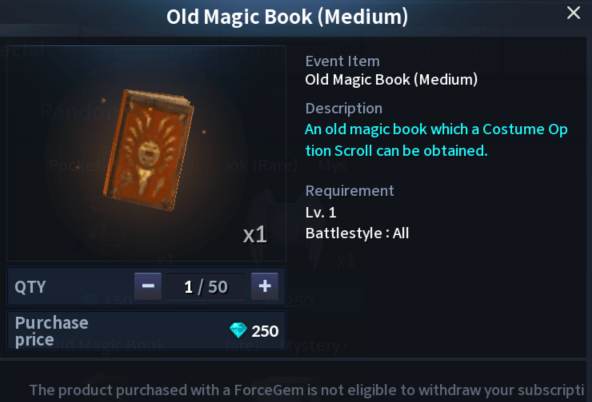Increase quantity with the plus button

265,286
